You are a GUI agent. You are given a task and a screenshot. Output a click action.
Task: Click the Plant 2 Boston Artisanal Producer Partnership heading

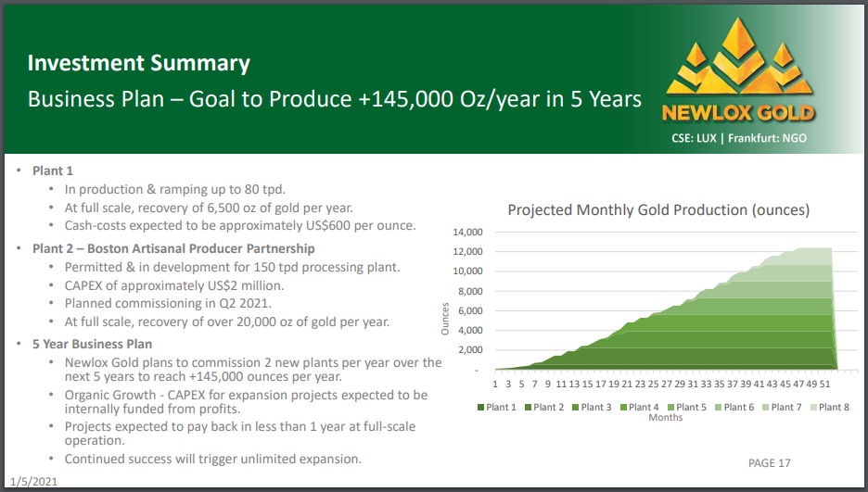coord(173,248)
